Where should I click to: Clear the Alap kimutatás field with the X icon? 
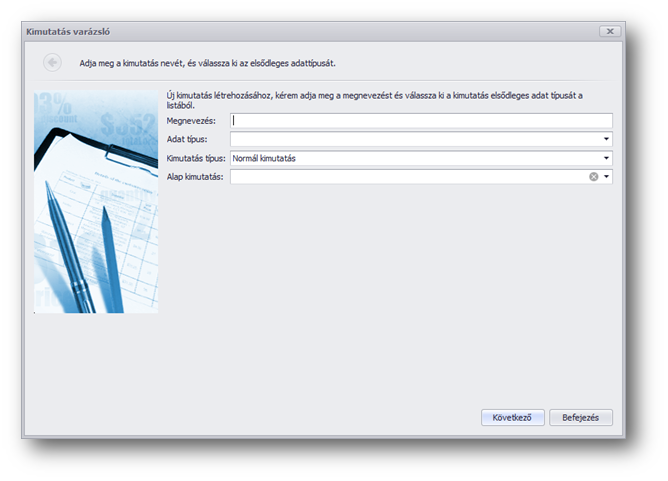tap(593, 177)
